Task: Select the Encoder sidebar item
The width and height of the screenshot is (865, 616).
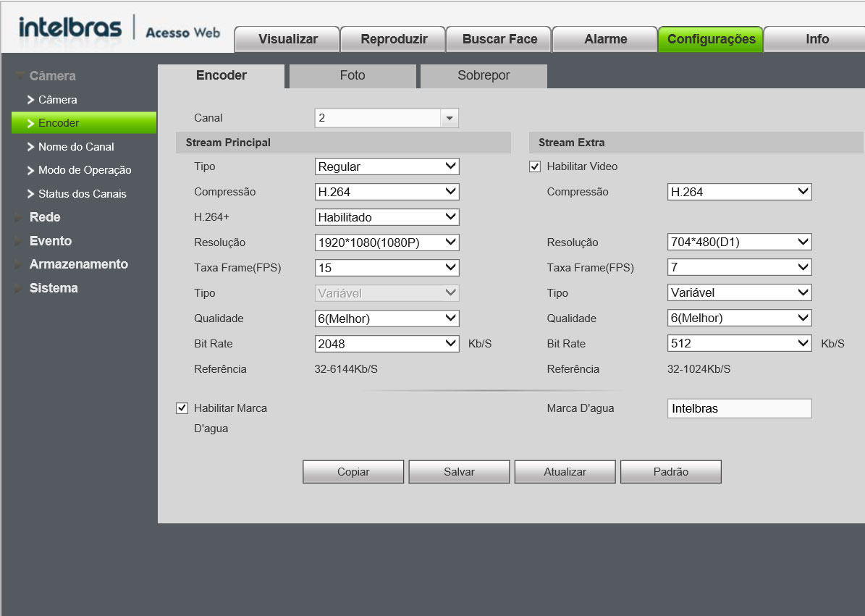Action: point(84,123)
